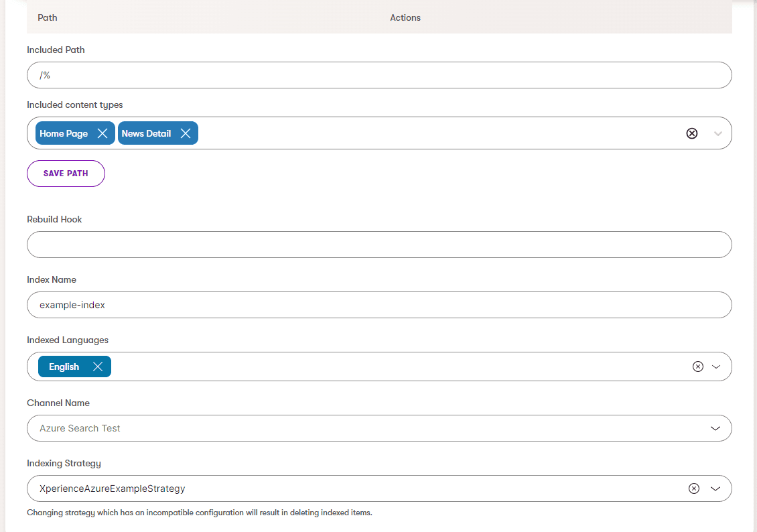The height and width of the screenshot is (532, 757).
Task: Click the strategy change warning text
Action: tap(200, 513)
